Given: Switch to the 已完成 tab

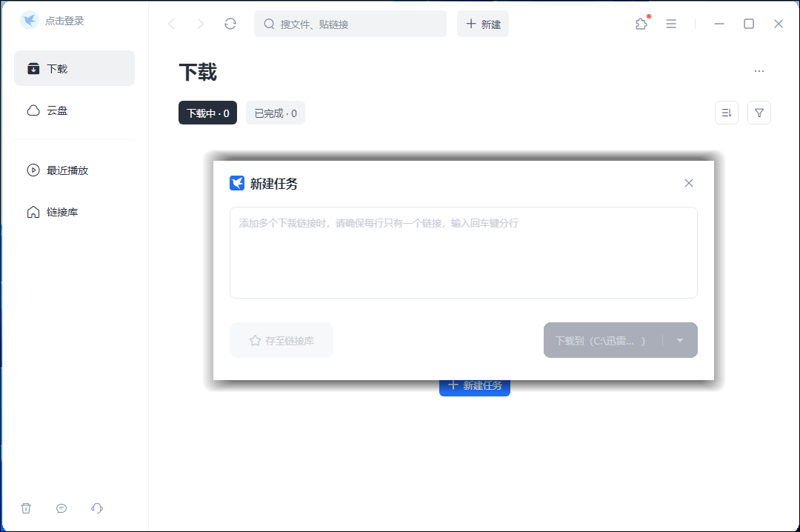Looking at the screenshot, I should [x=276, y=113].
